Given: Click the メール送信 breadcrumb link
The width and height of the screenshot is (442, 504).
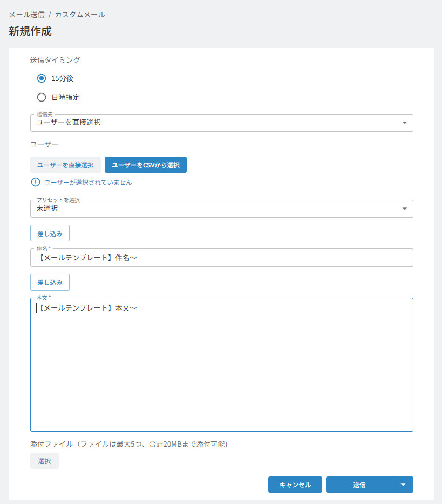Looking at the screenshot, I should (x=26, y=15).
